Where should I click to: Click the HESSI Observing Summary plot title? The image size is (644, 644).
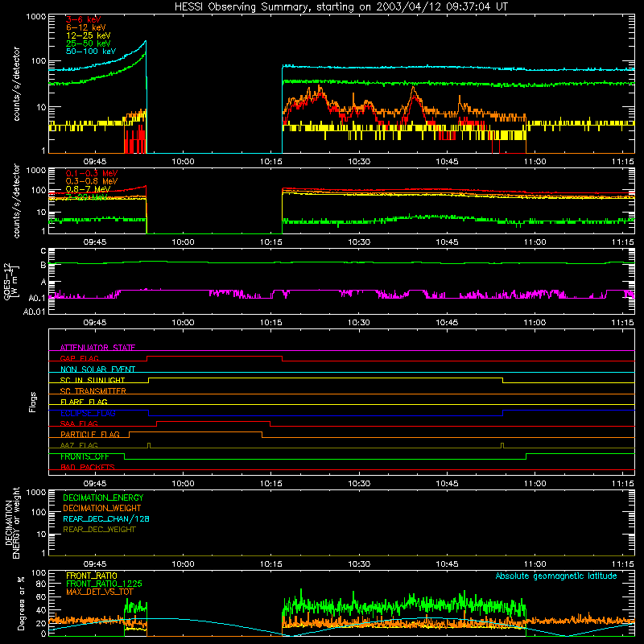click(x=341, y=7)
